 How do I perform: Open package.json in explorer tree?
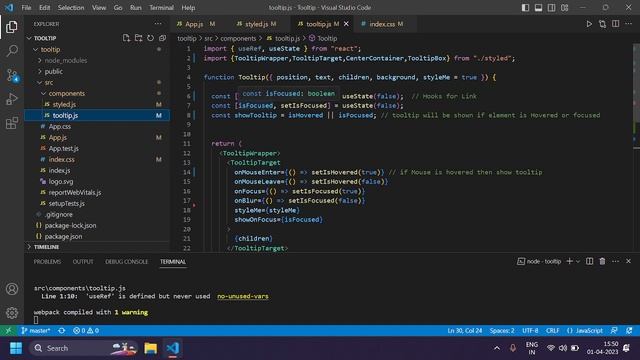click(63, 236)
